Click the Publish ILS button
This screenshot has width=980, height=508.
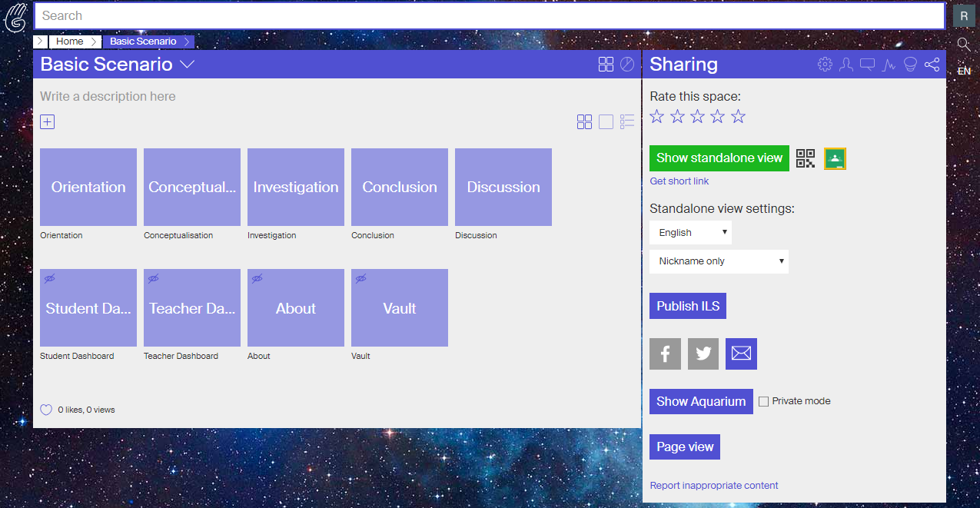pos(688,306)
